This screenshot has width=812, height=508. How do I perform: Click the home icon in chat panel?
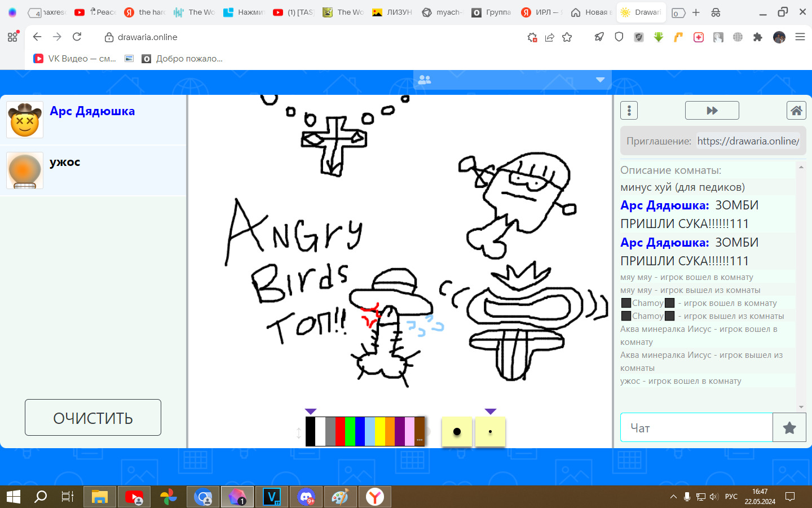(796, 111)
